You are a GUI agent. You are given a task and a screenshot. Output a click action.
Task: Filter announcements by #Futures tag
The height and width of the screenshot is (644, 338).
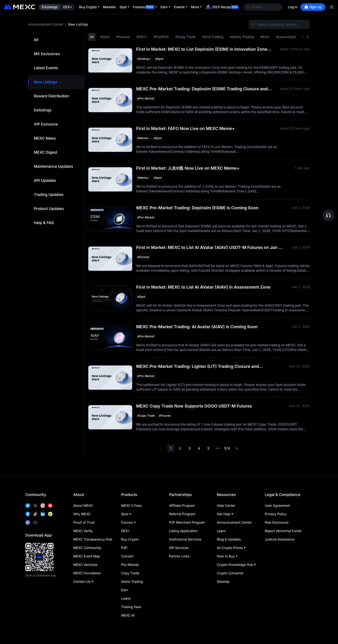click(123, 37)
